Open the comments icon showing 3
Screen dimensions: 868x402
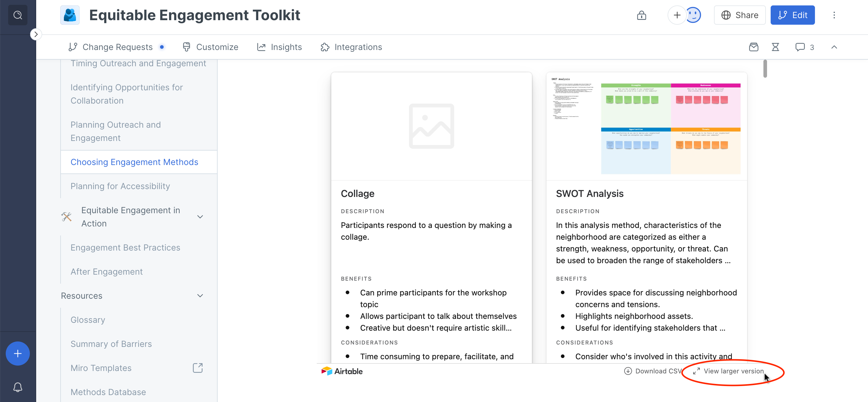[x=804, y=47]
